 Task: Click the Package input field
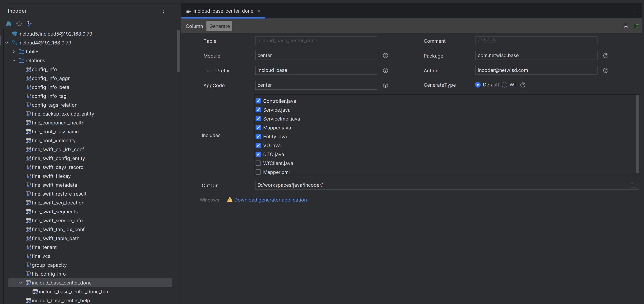pos(536,56)
